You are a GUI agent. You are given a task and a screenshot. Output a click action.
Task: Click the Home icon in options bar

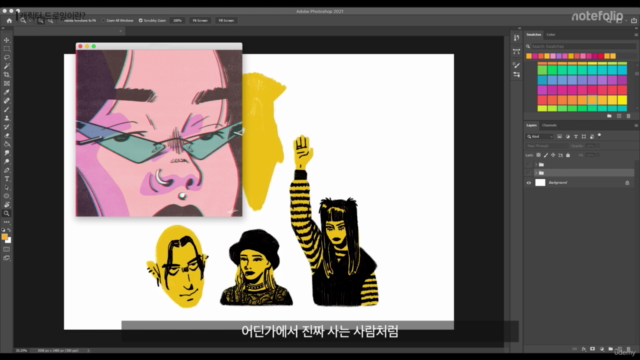coord(9,20)
